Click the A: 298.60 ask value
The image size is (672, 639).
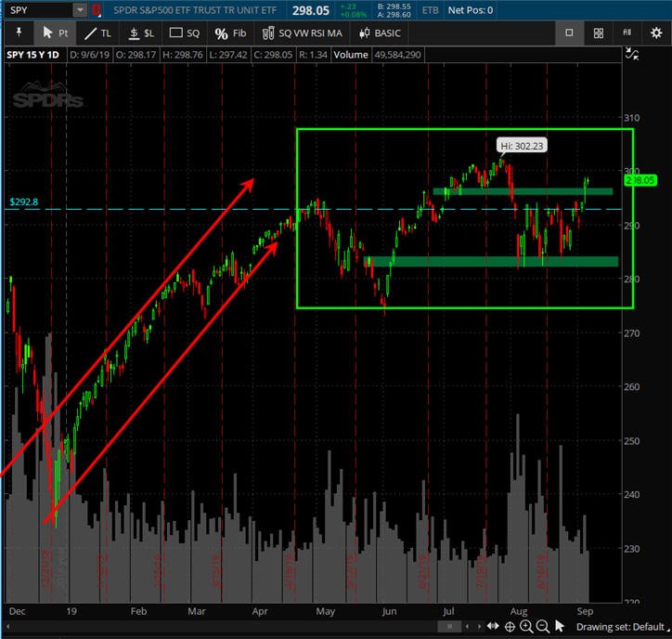coord(394,15)
